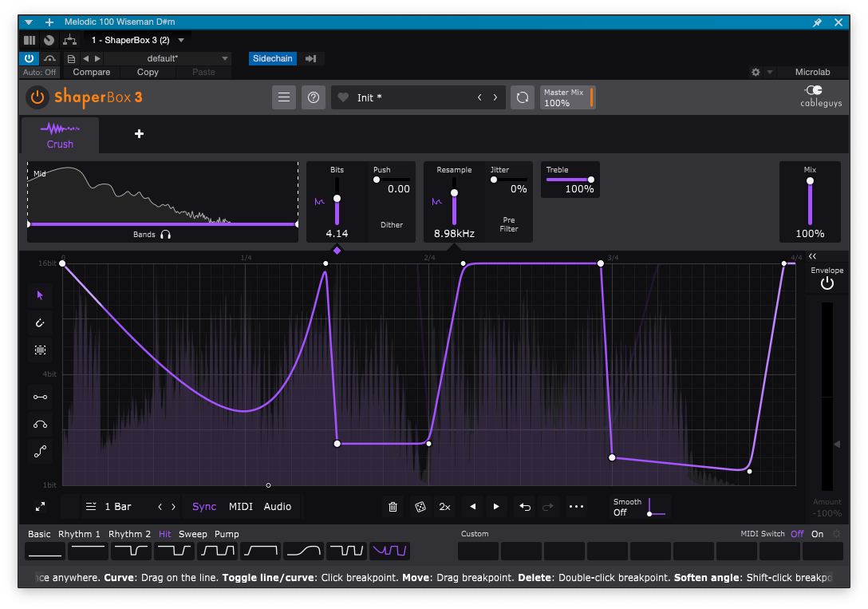Open the Rhythm 2 wave category
Image resolution: width=868 pixels, height=609 pixels.
[129, 534]
